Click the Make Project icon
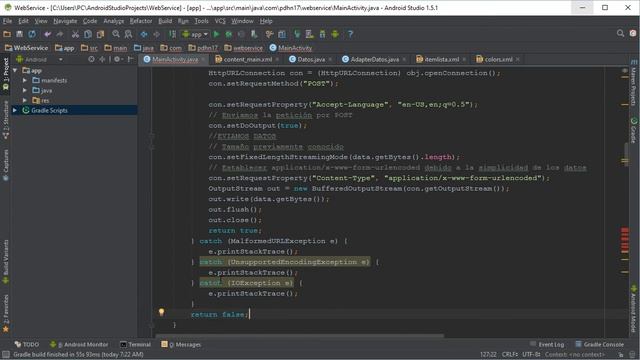 point(172,34)
